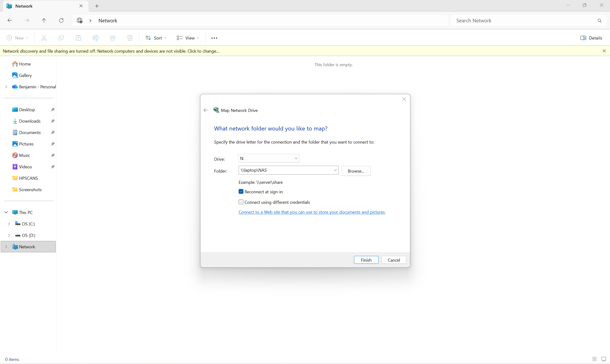Open the See more ellipsis menu
The width and height of the screenshot is (610, 364).
tap(214, 38)
